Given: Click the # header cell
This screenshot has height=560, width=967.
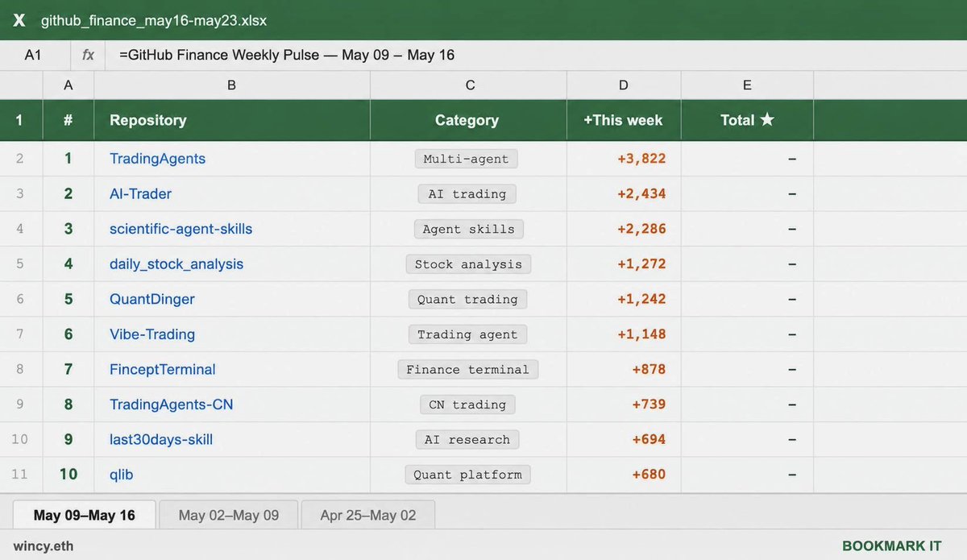Looking at the screenshot, I should (x=68, y=120).
